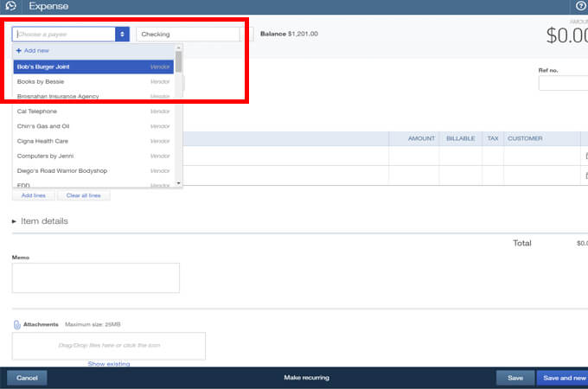Viewport: 588px width, 389px height.
Task: Select Cal Telephone vendor
Action: [x=93, y=112]
